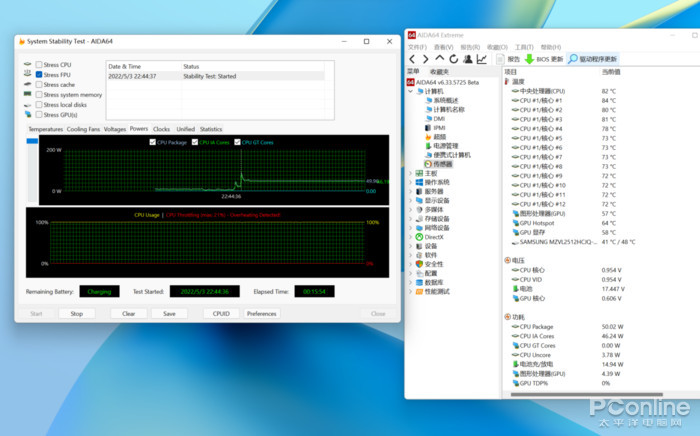Expand the 显示设备 tree node chevron
This screenshot has height=436, width=700.
coord(410,200)
